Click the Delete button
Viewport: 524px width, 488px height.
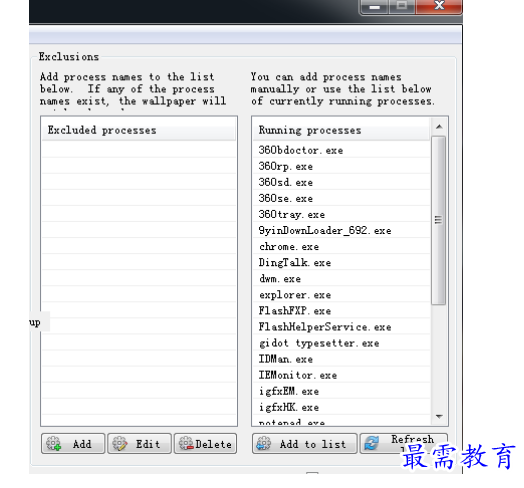click(x=205, y=444)
